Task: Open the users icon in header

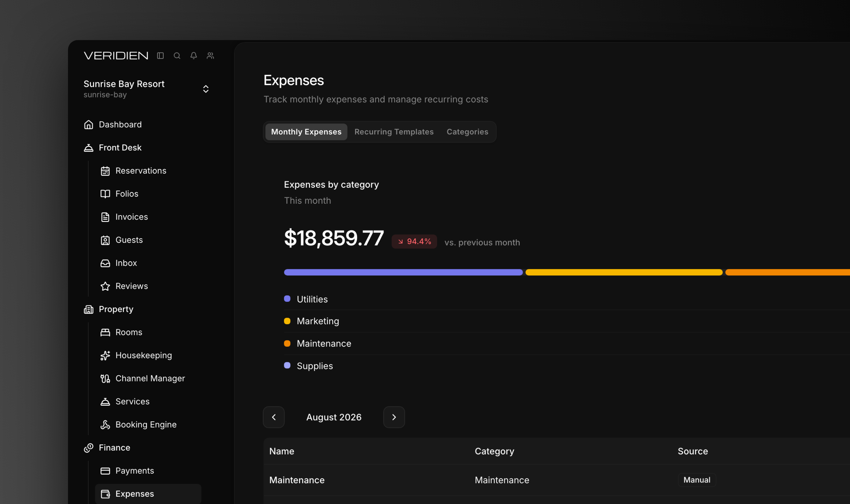Action: click(210, 55)
